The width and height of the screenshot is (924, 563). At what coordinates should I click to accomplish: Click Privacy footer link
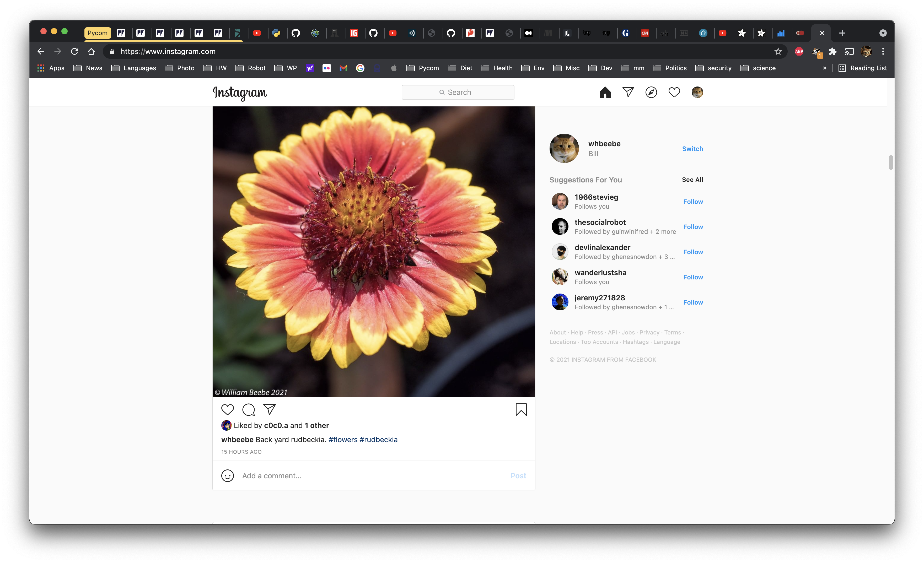[649, 332]
